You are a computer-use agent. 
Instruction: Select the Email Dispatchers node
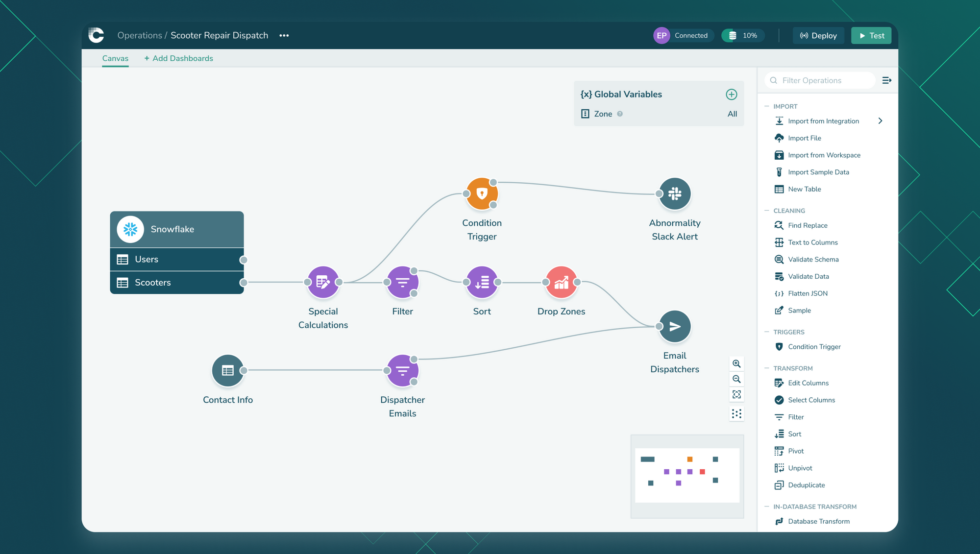click(x=675, y=327)
